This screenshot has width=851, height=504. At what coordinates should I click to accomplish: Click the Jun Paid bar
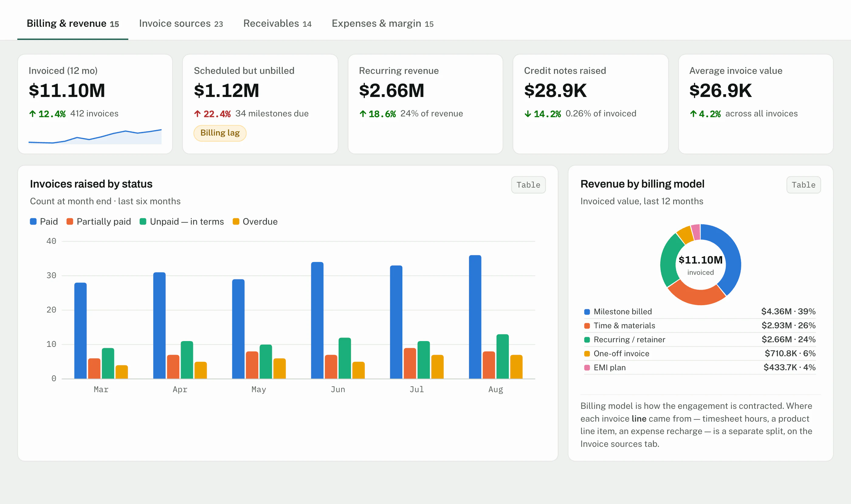pos(317,320)
